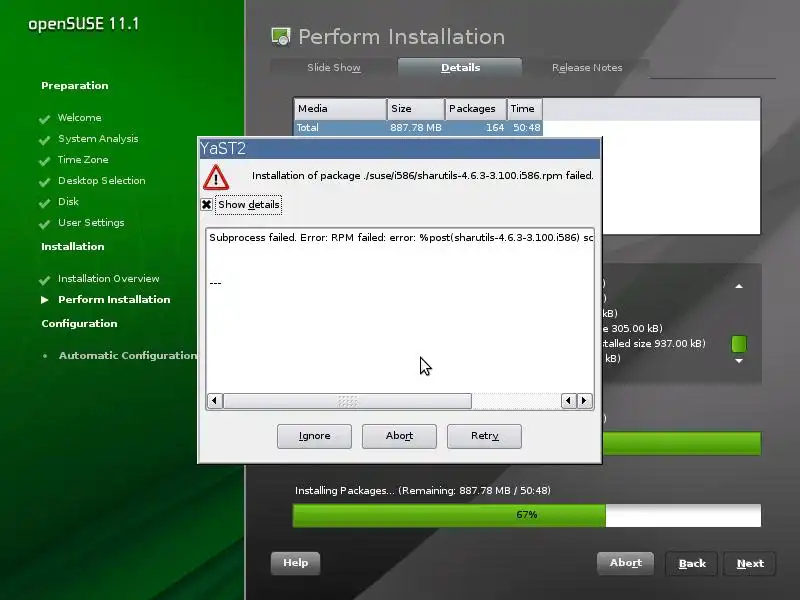This screenshot has width=800, height=600.
Task: Select the Details tab
Action: tap(460, 67)
